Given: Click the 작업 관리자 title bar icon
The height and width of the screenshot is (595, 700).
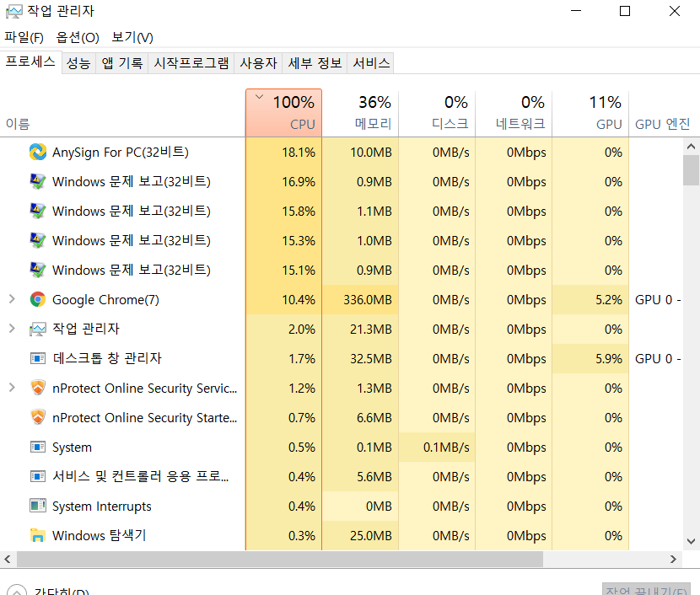Looking at the screenshot, I should (x=13, y=12).
